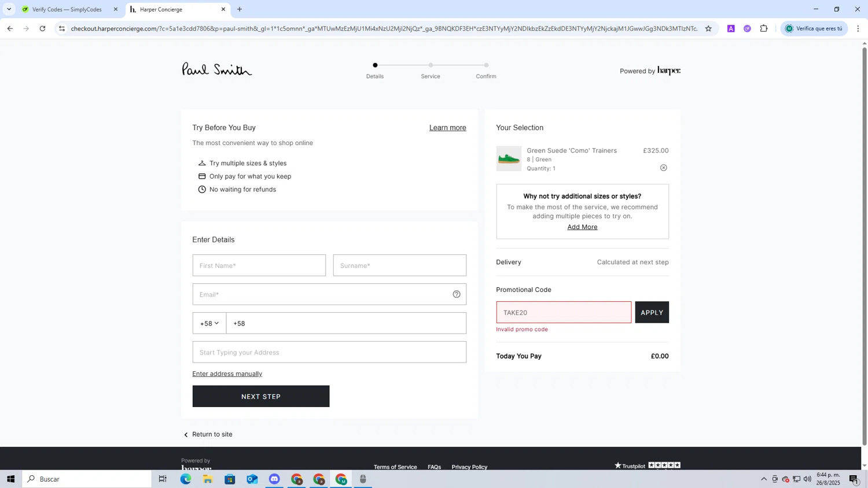Click the green trainers product thumbnail
Screen dimensions: 868x488
coord(509,158)
